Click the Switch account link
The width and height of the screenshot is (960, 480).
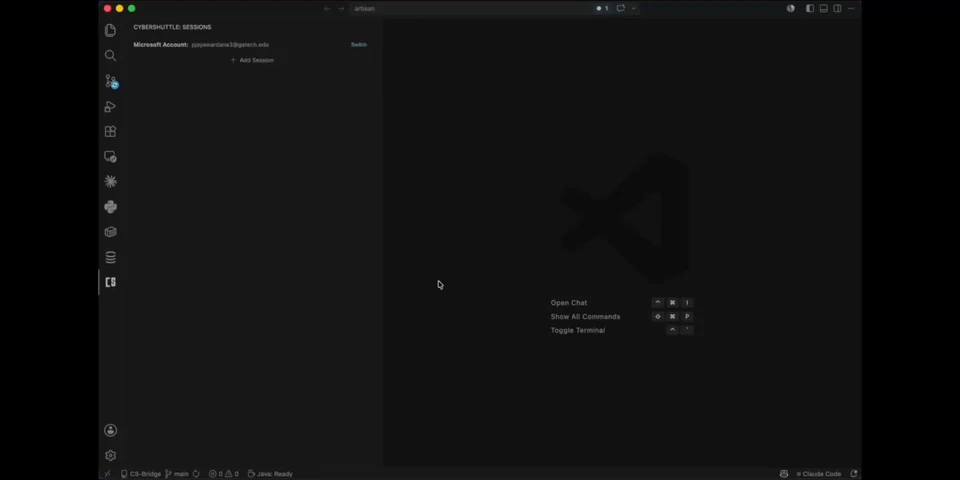359,45
